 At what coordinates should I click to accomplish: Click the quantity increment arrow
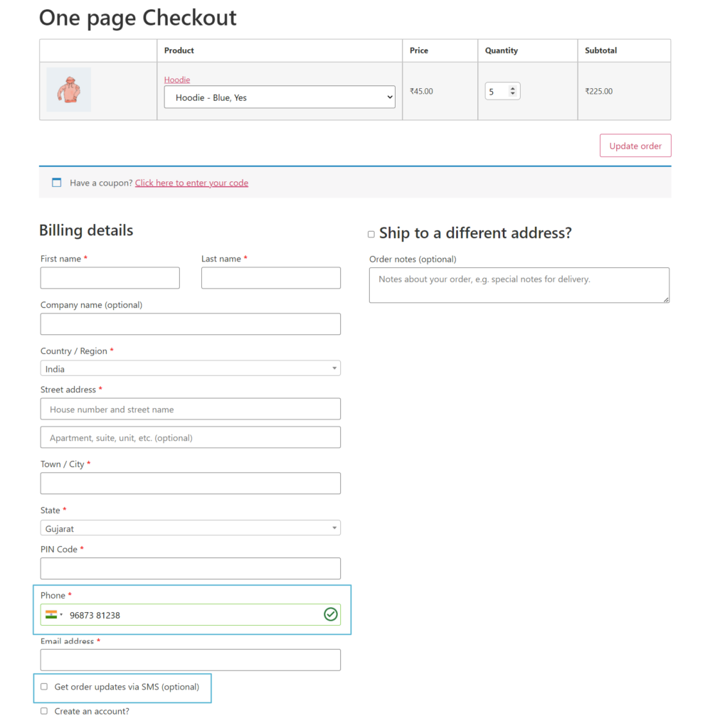[513, 87]
